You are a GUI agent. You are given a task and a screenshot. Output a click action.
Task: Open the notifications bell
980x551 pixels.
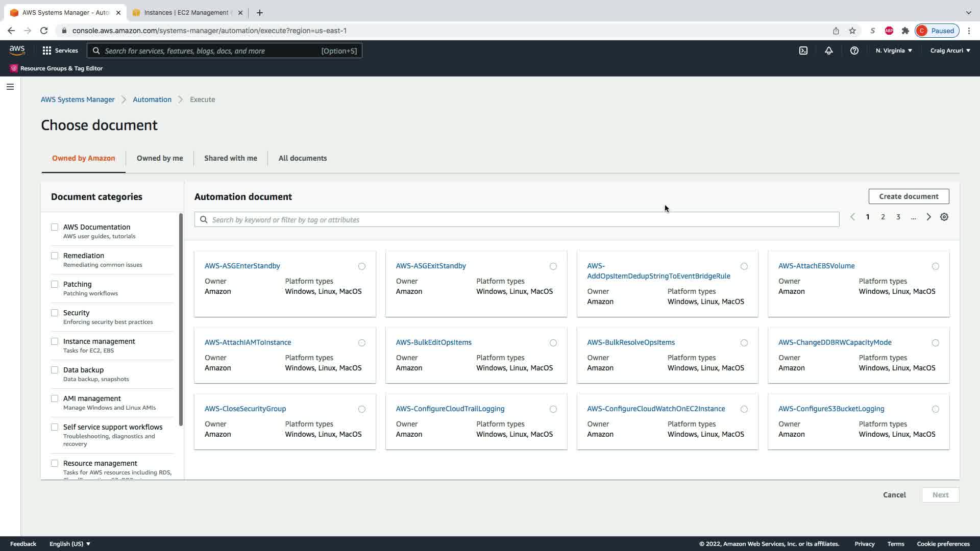coord(828,51)
